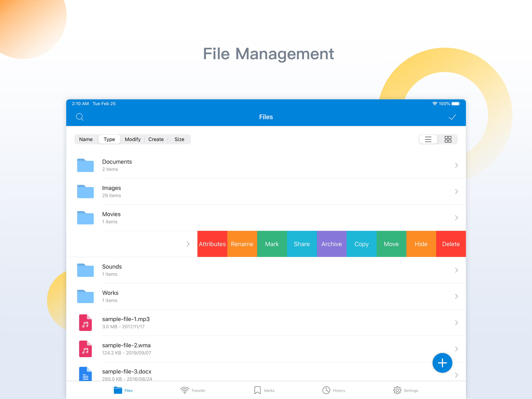Tap the orange Rename swipe action
The width and height of the screenshot is (532, 399).
[x=242, y=244]
